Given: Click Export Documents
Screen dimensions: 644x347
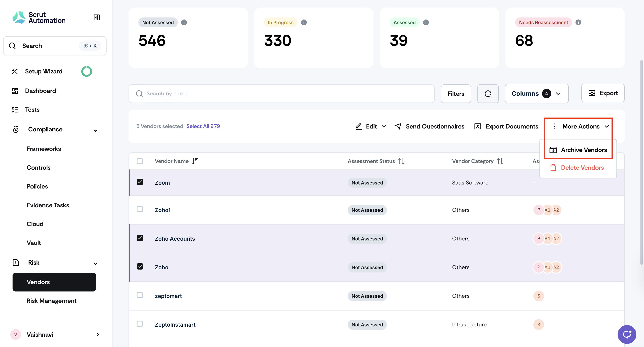Looking at the screenshot, I should point(506,126).
